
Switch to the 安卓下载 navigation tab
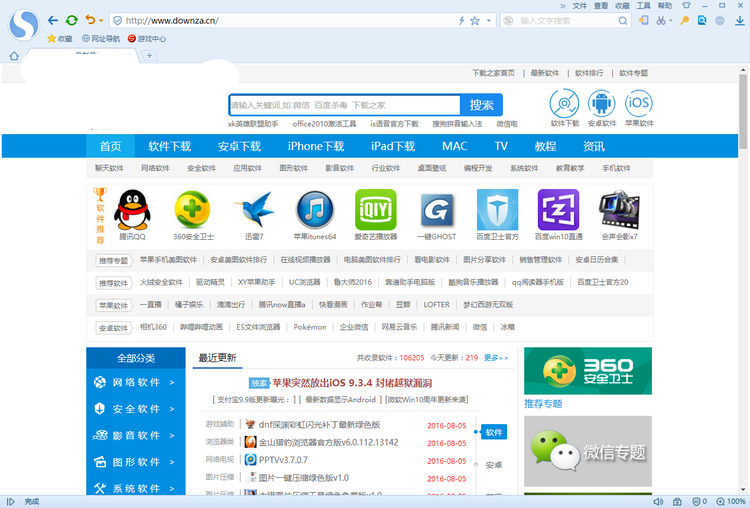[239, 146]
